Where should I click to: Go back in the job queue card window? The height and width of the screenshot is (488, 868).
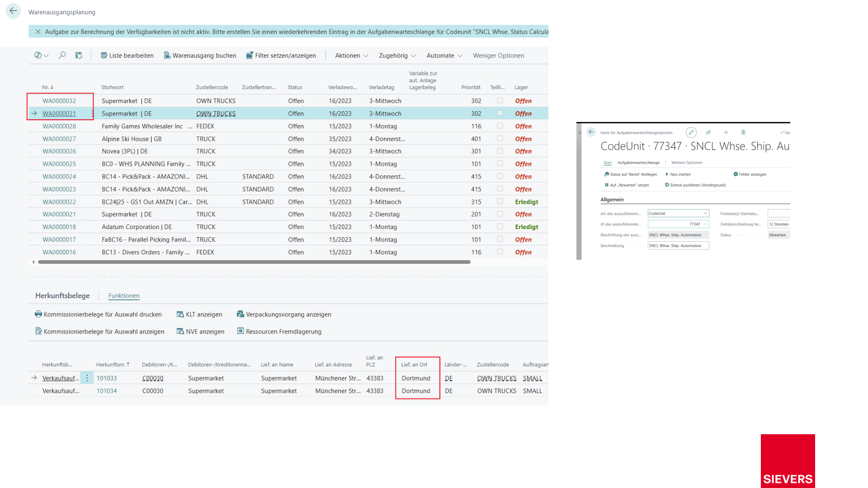coord(591,132)
